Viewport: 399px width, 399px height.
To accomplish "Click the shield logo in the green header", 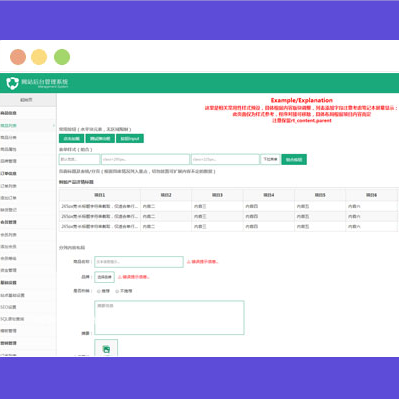I will [12, 83].
